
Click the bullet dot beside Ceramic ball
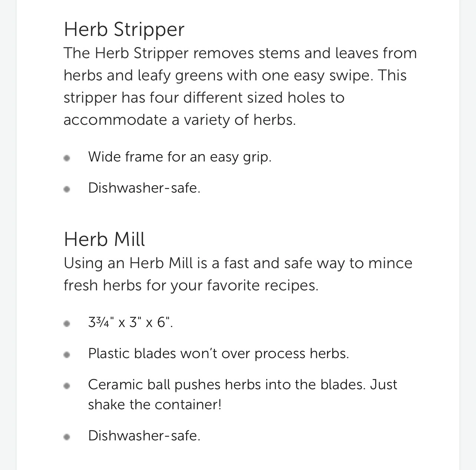point(67,386)
